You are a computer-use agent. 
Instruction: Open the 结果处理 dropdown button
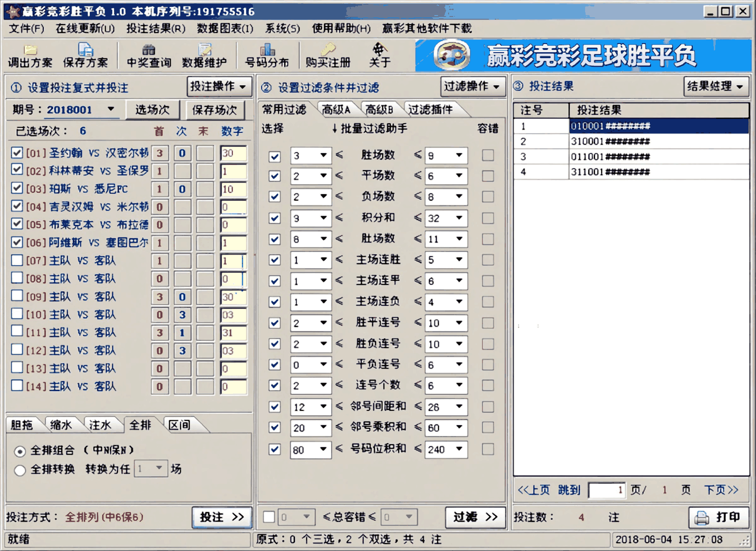coord(716,86)
